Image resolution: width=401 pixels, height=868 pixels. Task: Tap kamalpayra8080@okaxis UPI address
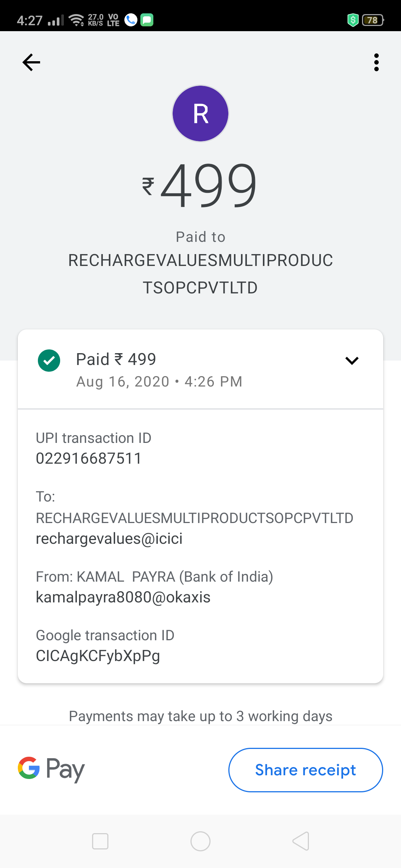click(x=123, y=597)
